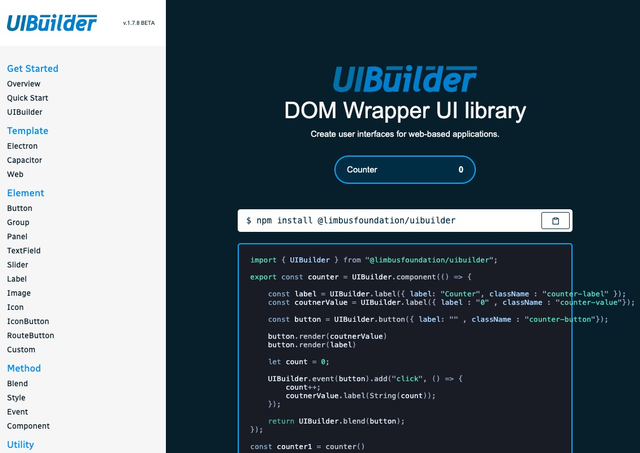The width and height of the screenshot is (640, 453).
Task: Click the 'export const counter' code line
Action: point(360,277)
